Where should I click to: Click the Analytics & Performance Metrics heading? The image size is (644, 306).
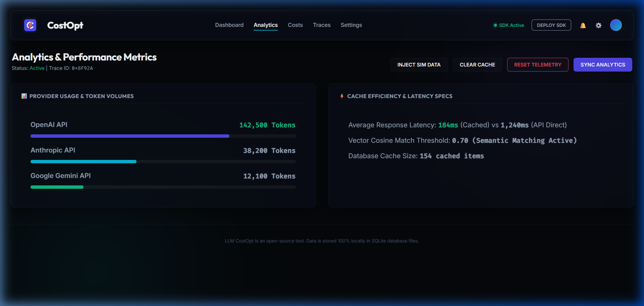click(x=84, y=57)
